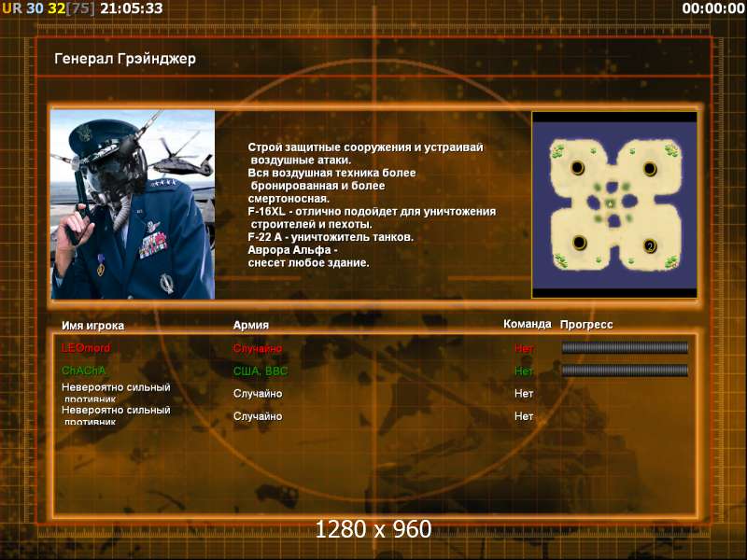
Task: Click the line 'F-22 A - уничтожитель танков.'
Action: 331,237
